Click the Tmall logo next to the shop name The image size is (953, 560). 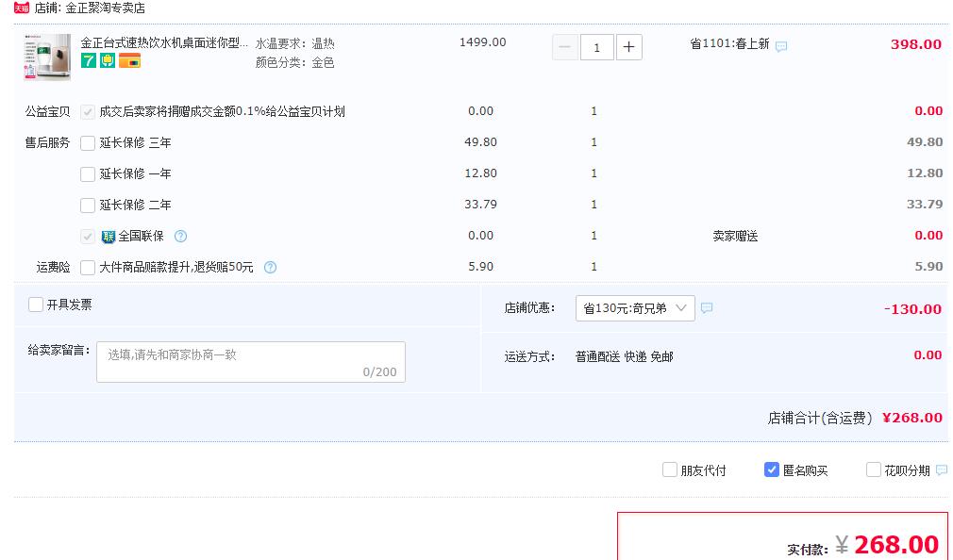pos(22,8)
